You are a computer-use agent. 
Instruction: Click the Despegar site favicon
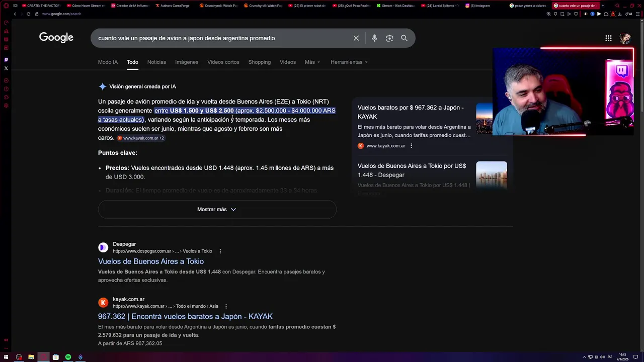[103, 247]
